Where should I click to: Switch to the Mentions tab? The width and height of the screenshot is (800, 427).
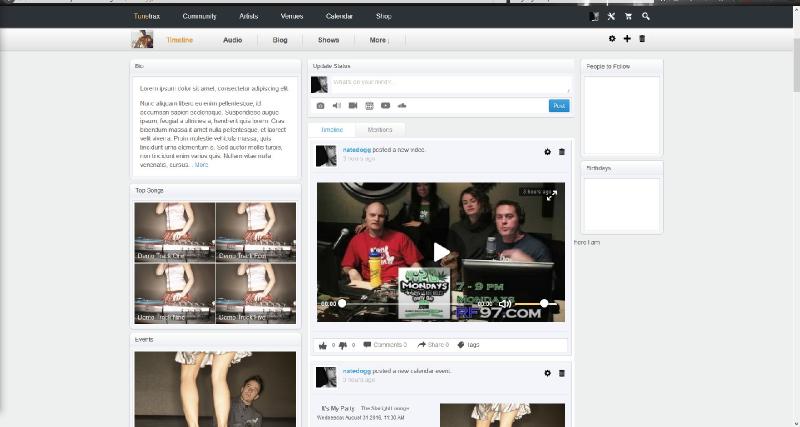coord(380,130)
